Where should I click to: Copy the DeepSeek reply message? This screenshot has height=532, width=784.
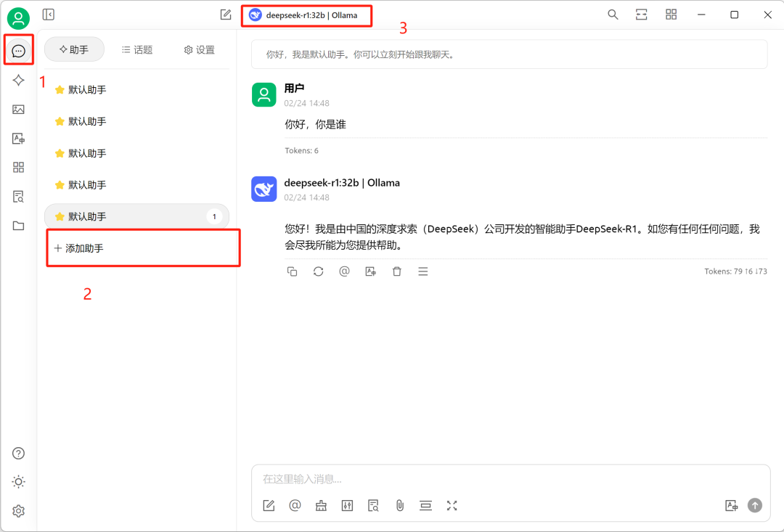(292, 271)
